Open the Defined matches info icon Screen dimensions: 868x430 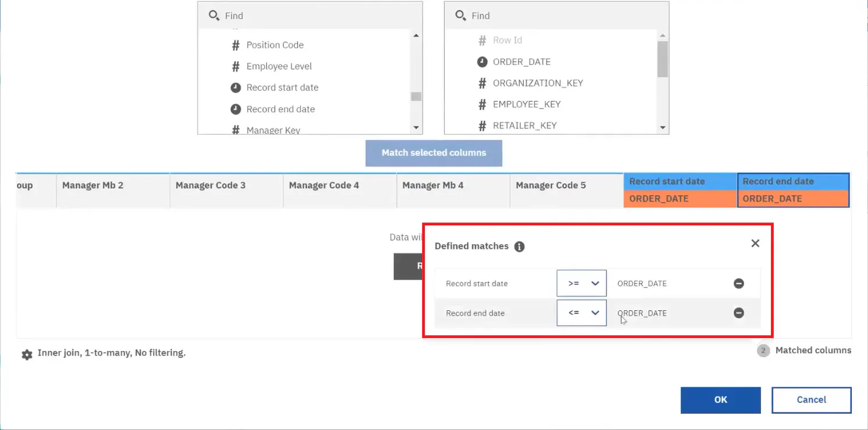[519, 246]
